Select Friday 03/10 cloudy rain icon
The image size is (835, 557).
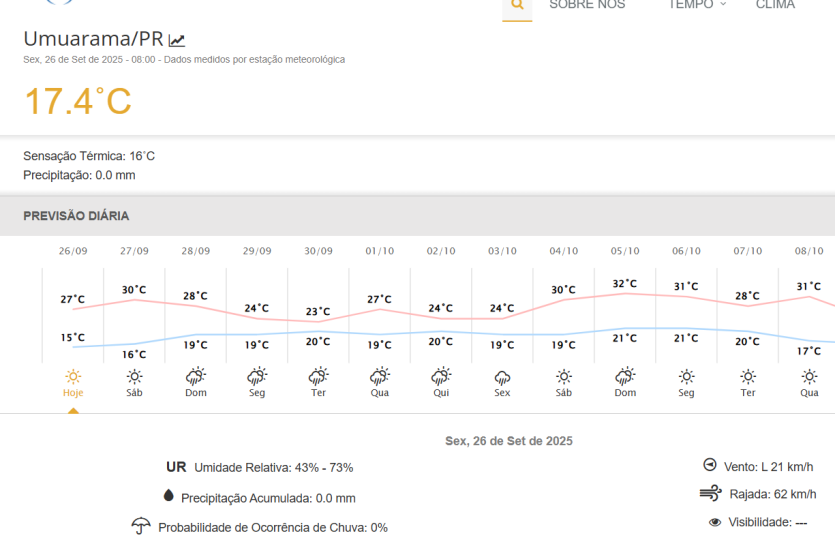point(502,377)
